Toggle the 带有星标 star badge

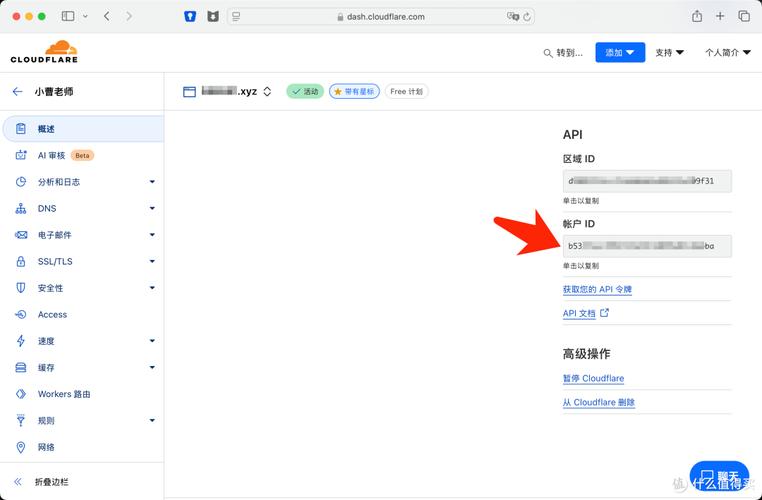coord(354,91)
